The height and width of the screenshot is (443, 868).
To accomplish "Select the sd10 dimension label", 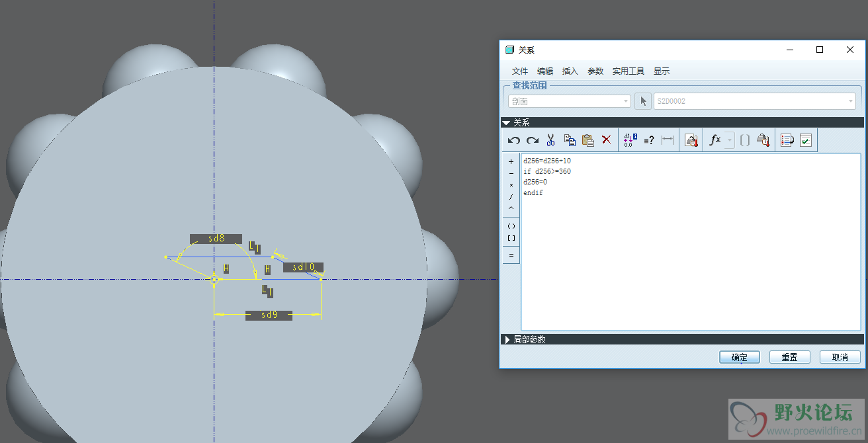I will [303, 267].
